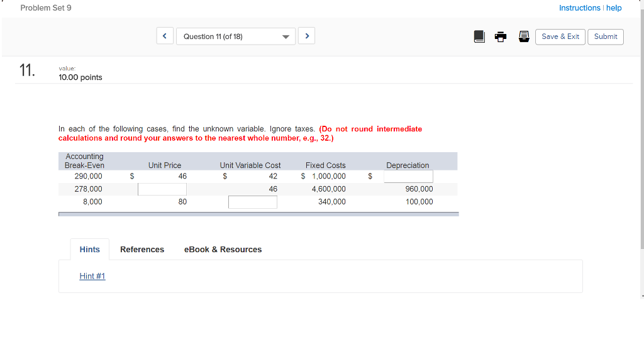Click the Problem Set 9 title
This screenshot has width=644, height=349.
pyautogui.click(x=46, y=8)
